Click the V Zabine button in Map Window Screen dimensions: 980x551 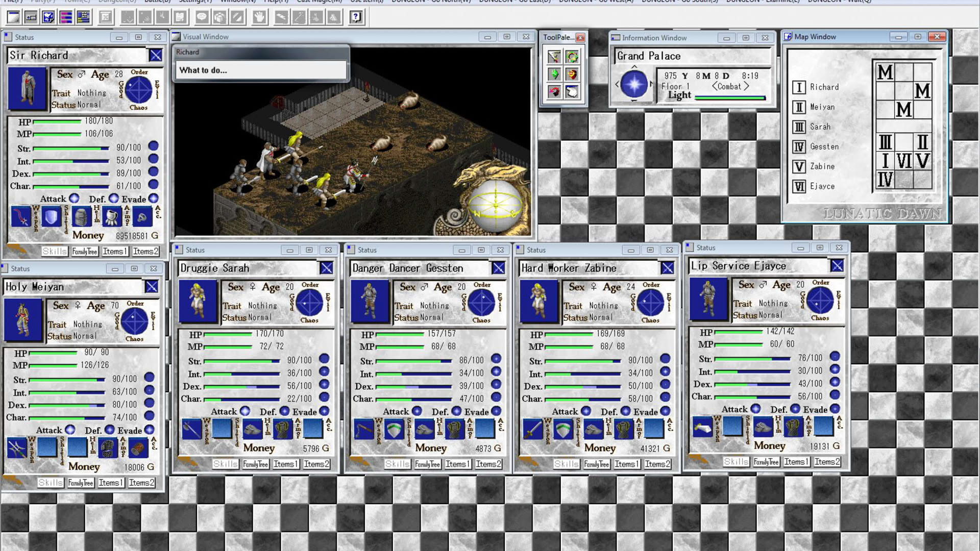pyautogui.click(x=799, y=167)
